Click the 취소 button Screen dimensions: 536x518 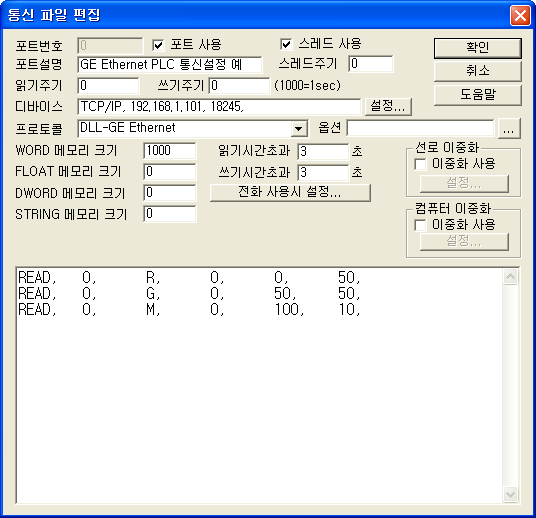tap(478, 71)
